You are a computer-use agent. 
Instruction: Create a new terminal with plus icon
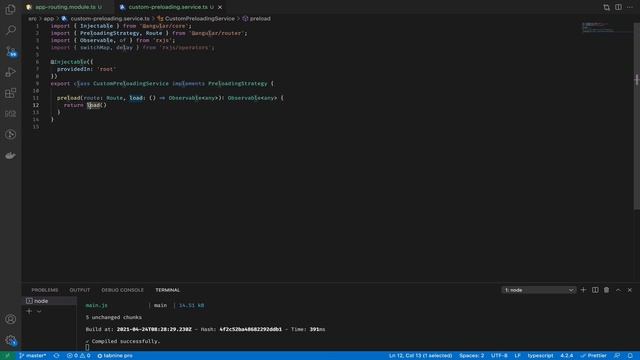[583, 290]
